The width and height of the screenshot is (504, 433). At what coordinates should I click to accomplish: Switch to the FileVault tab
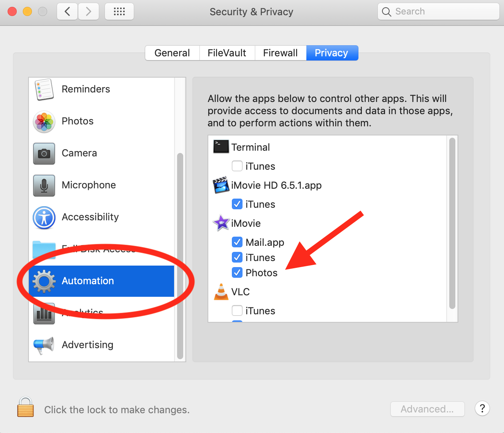tap(227, 53)
